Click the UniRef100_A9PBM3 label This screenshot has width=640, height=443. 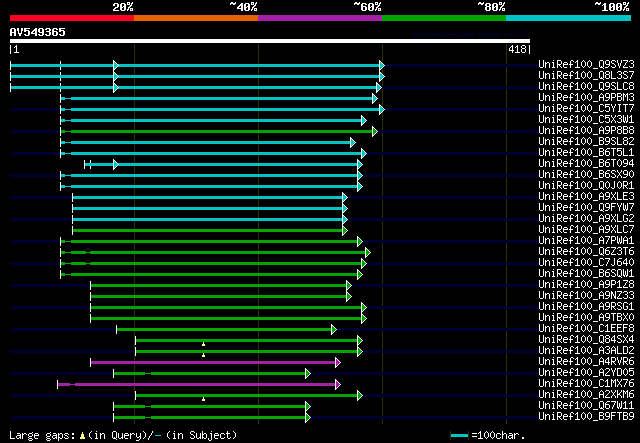586,98
